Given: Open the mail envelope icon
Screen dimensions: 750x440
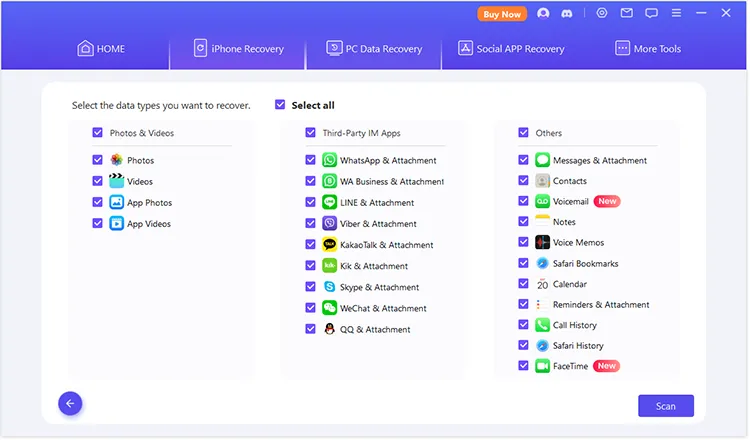Looking at the screenshot, I should [x=627, y=14].
